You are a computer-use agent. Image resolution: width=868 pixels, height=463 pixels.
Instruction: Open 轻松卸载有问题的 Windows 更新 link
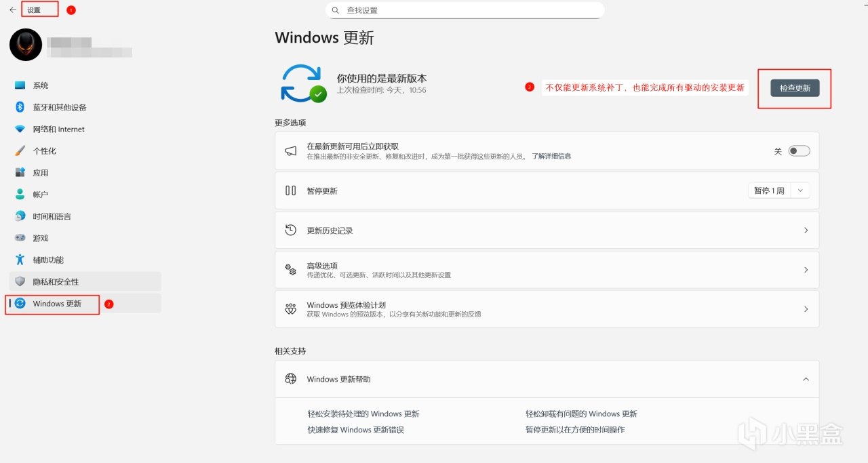coord(581,414)
